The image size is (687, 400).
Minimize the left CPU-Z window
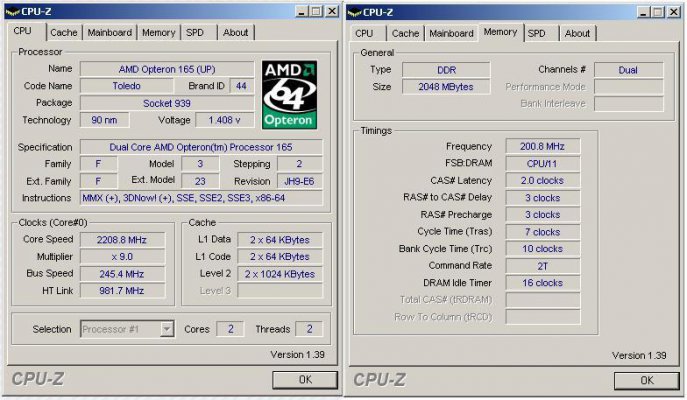click(x=301, y=11)
